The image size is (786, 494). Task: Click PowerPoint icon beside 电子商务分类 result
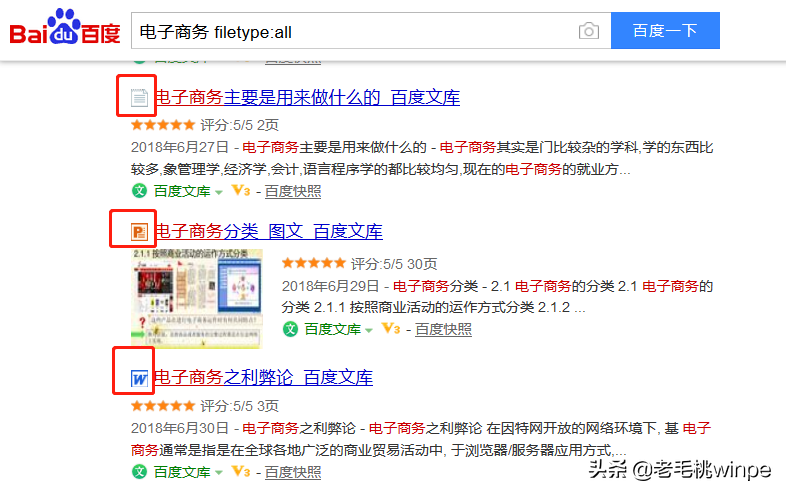coord(139,232)
